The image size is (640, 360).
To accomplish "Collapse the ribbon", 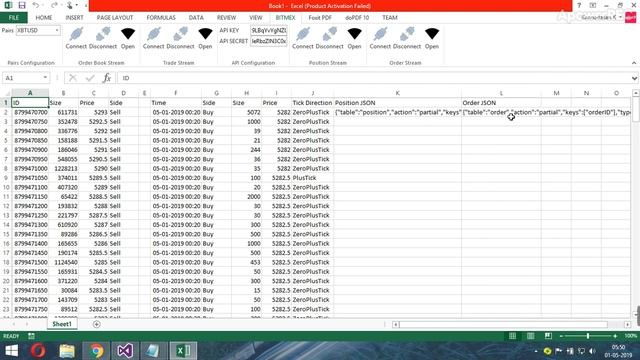I will coord(634,63).
